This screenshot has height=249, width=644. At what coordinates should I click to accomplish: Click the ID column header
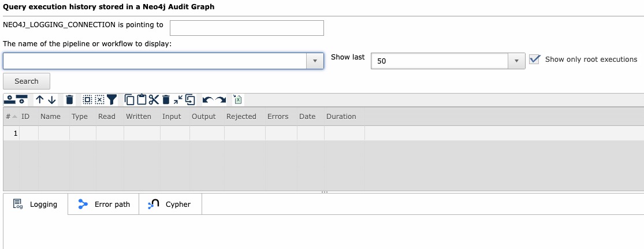click(x=29, y=116)
